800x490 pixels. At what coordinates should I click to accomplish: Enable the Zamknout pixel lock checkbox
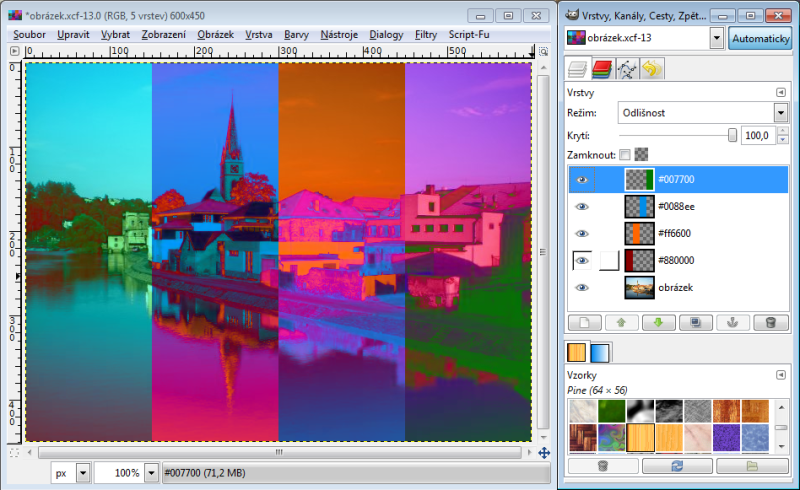pos(625,155)
